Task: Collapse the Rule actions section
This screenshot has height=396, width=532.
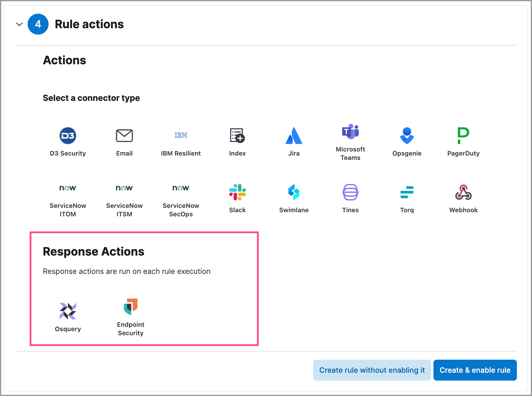Action: 19,24
